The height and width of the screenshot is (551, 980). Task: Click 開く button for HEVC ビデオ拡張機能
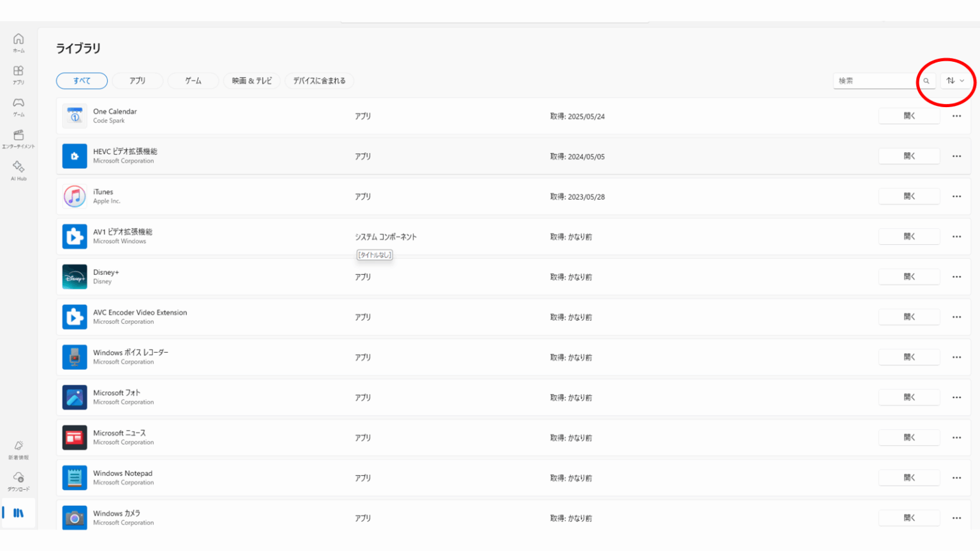click(909, 156)
